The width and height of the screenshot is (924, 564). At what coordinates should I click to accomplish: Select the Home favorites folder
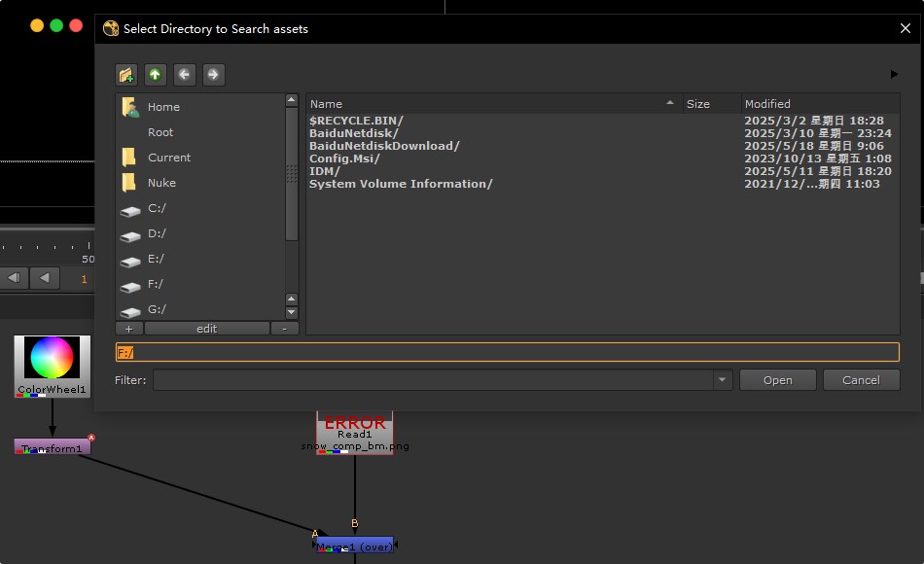[163, 107]
